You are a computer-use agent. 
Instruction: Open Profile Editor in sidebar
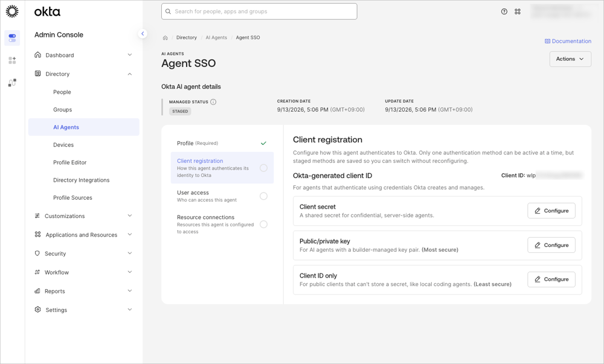(x=69, y=162)
